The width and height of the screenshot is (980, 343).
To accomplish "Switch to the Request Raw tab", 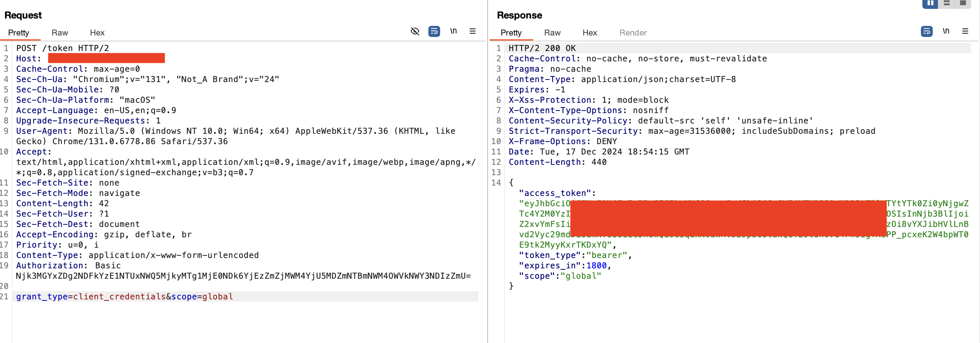I will point(60,33).
